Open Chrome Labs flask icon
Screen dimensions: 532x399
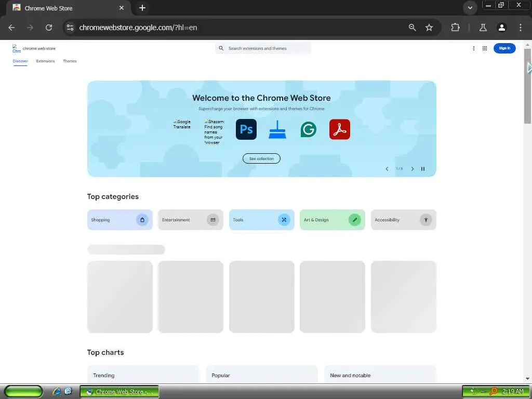click(483, 28)
